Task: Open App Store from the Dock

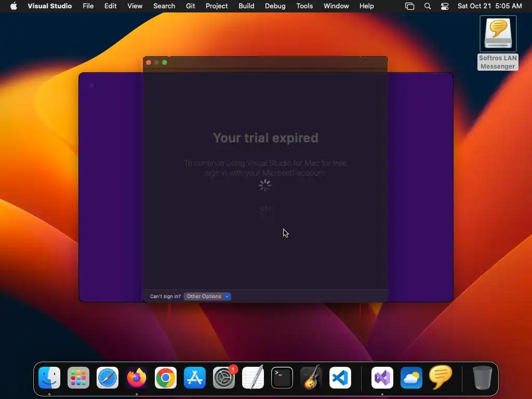Action: (195, 378)
